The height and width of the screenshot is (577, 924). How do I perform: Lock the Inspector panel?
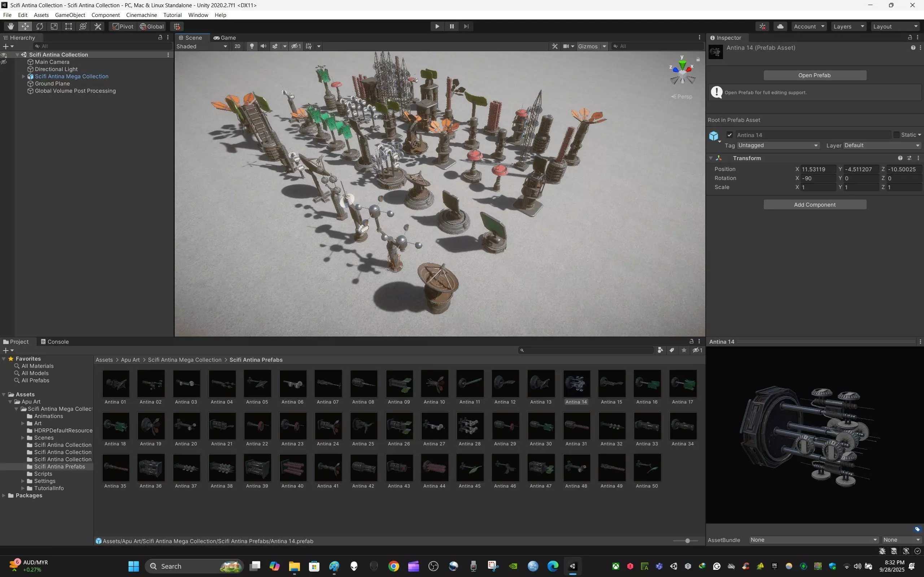910,38
